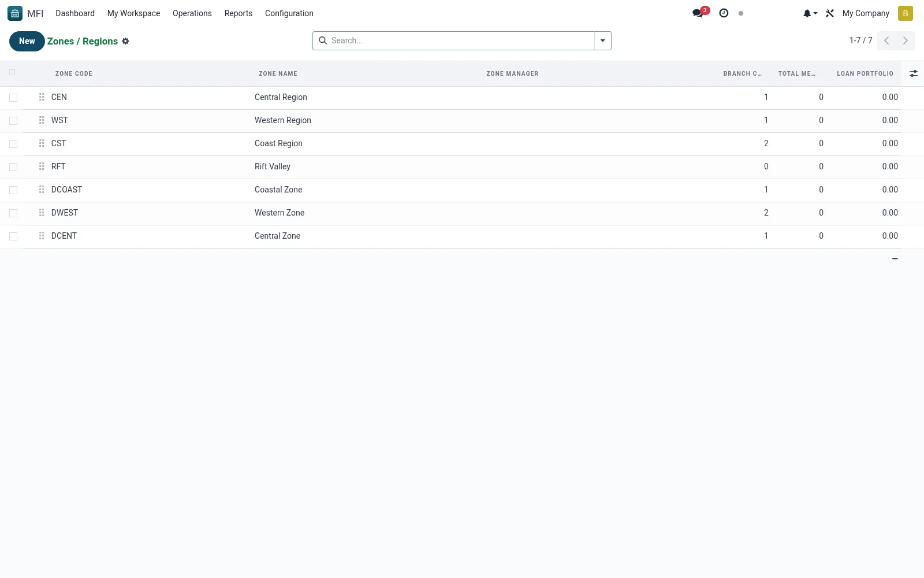The width and height of the screenshot is (924, 578).
Task: Sort by Zone Name column header
Action: [x=278, y=73]
